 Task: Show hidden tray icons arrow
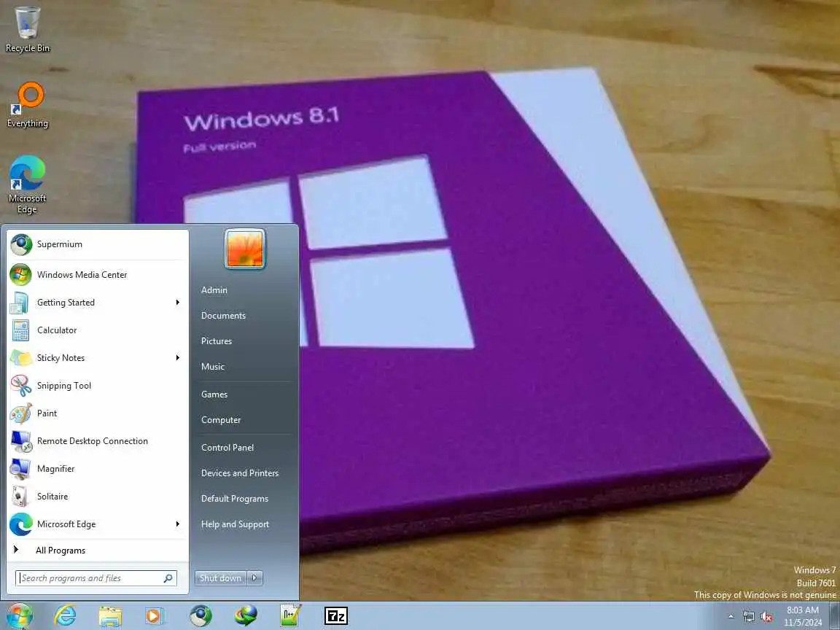tap(731, 617)
